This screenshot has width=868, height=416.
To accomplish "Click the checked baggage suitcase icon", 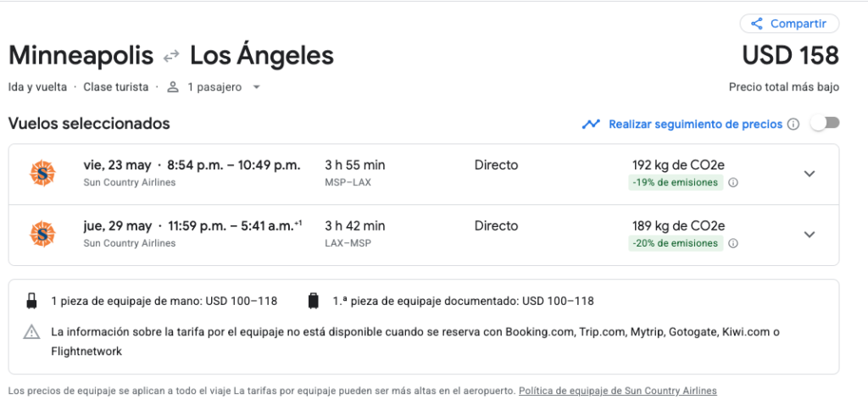I will click(314, 301).
